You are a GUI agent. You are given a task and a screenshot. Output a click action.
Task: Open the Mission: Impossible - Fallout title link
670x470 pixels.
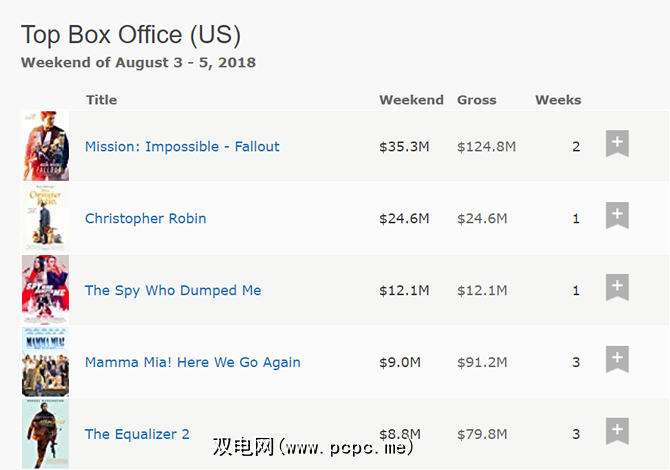pos(182,147)
